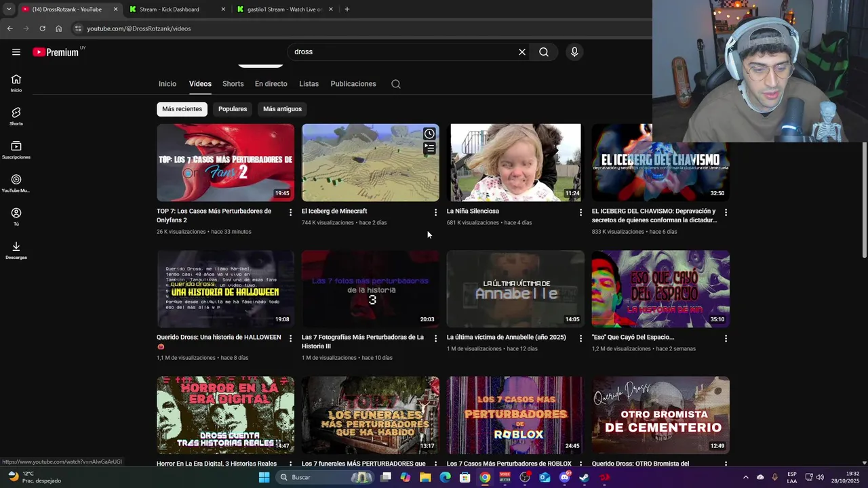Play Otro Bromista de Cementerio thumbnail
The height and width of the screenshot is (488, 868).
pyautogui.click(x=660, y=415)
